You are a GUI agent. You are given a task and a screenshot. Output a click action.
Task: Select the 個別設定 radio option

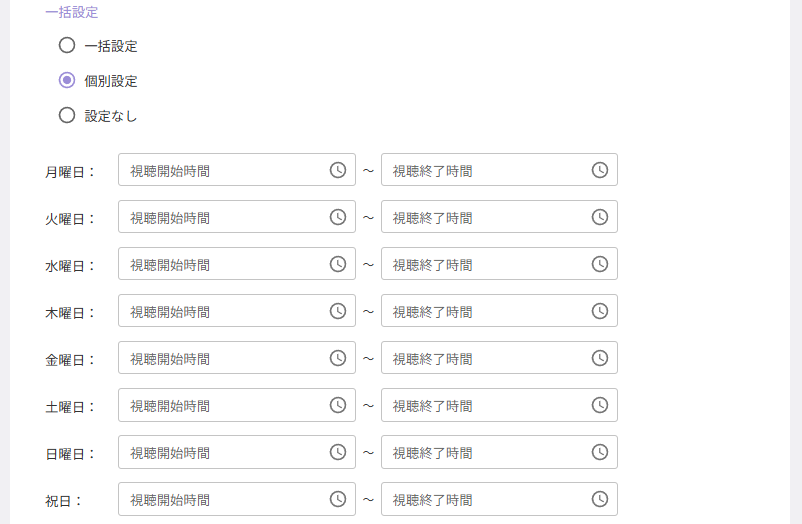click(67, 80)
